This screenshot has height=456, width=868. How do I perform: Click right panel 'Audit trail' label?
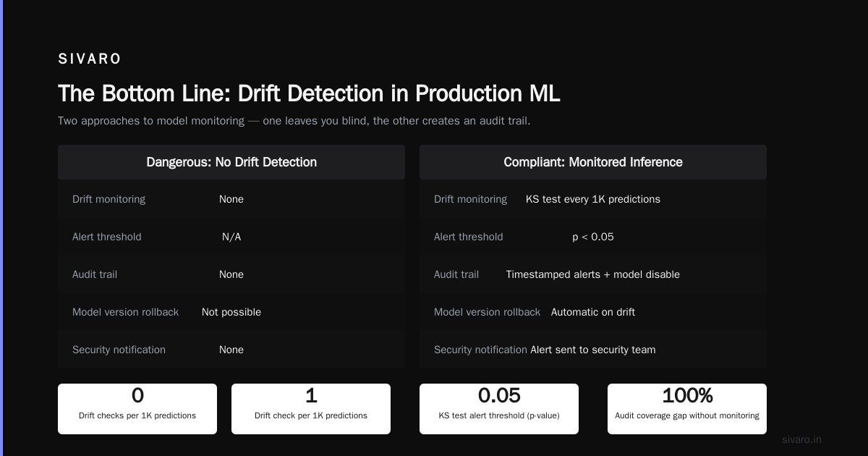click(x=456, y=274)
